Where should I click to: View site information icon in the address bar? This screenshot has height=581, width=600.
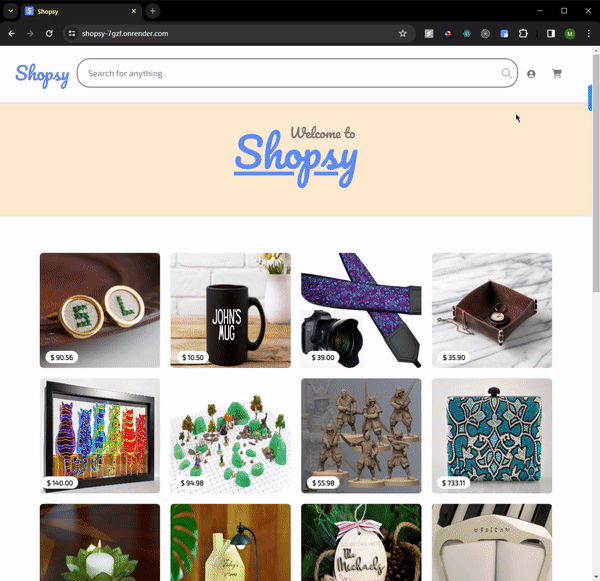(x=72, y=34)
